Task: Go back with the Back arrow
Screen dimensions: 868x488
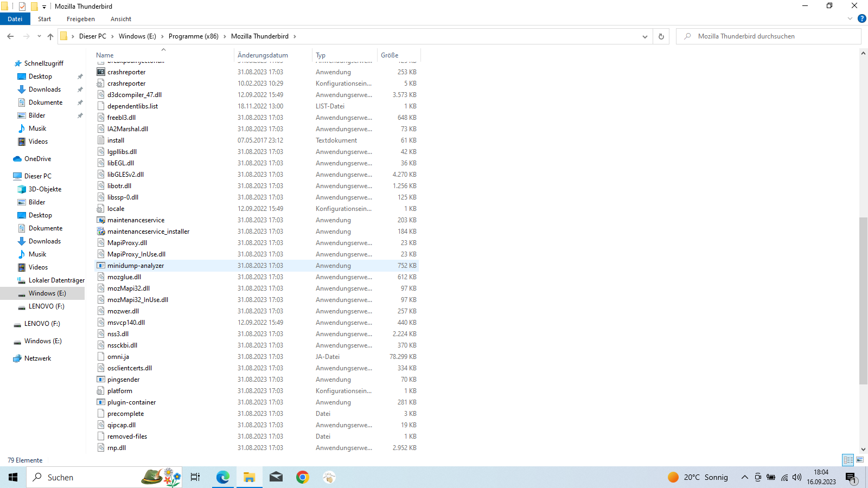Action: (x=10, y=36)
